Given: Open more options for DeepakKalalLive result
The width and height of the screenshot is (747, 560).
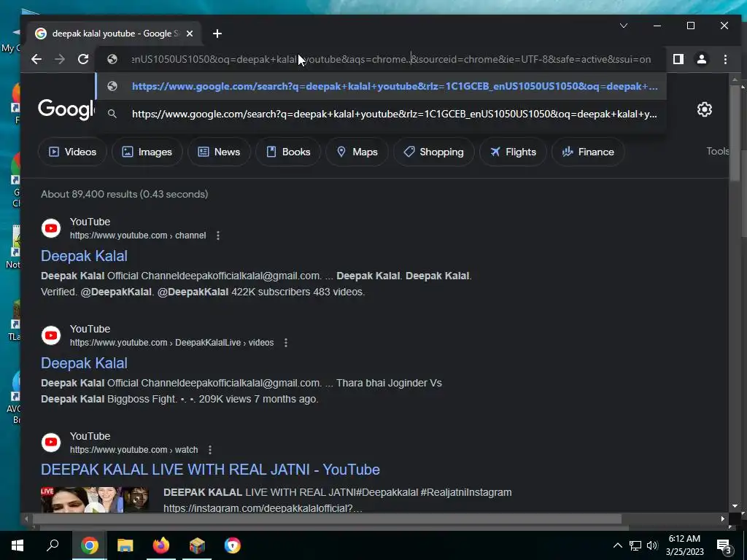Looking at the screenshot, I should click(x=286, y=343).
